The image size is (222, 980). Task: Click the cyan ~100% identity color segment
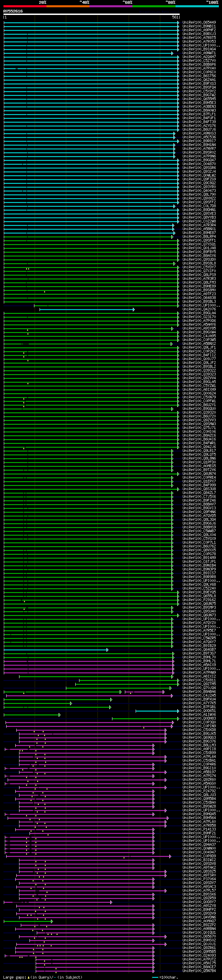[x=197, y=6]
